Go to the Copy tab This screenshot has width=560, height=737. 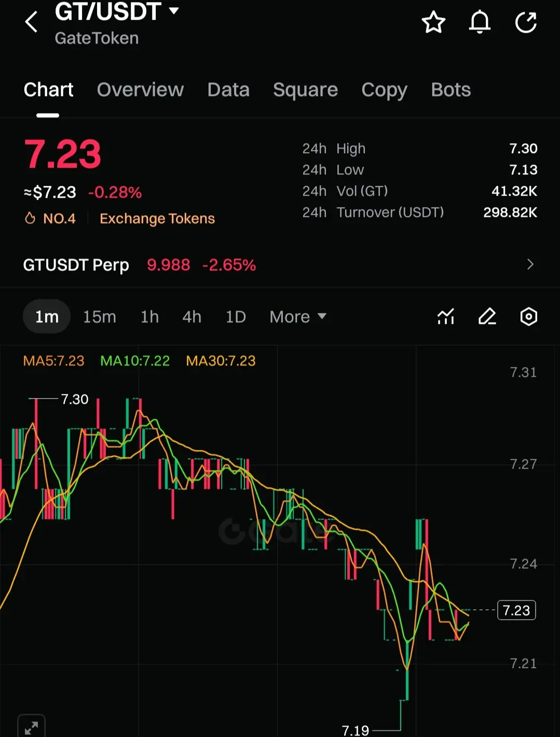click(384, 90)
